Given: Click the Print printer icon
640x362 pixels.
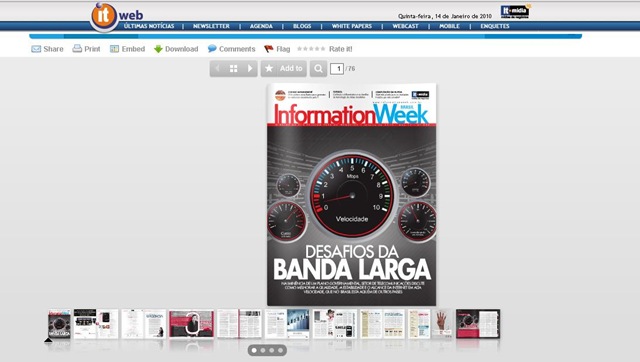Looking at the screenshot, I should tap(77, 49).
